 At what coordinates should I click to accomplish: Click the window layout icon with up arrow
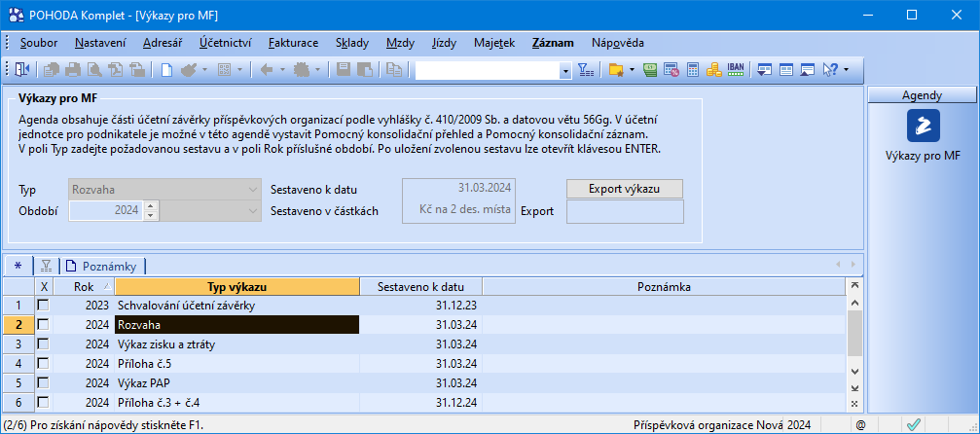pyautogui.click(x=808, y=70)
